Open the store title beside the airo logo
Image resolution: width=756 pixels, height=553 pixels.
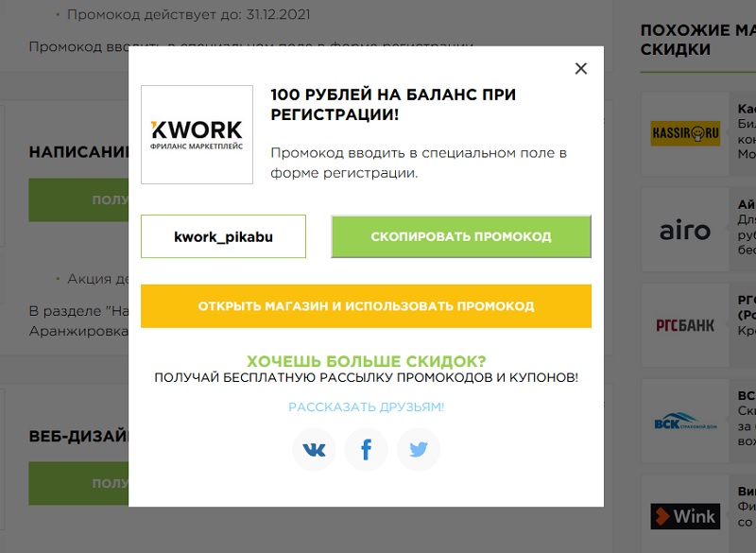[x=747, y=204]
